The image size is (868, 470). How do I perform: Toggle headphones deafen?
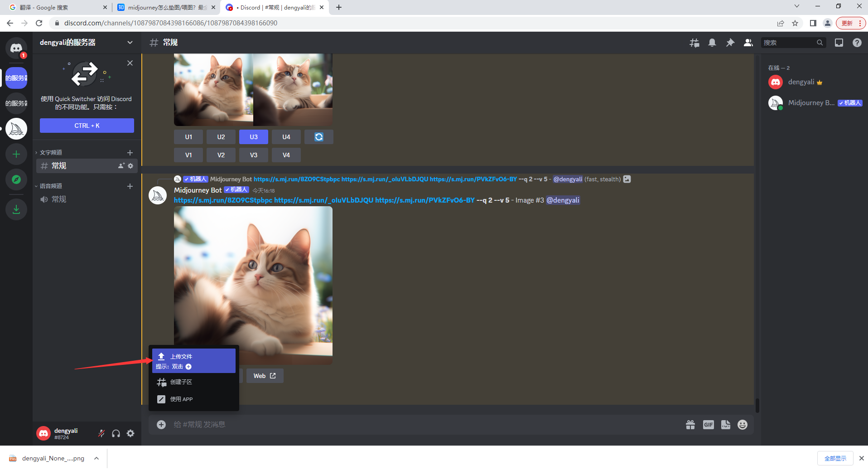click(116, 433)
